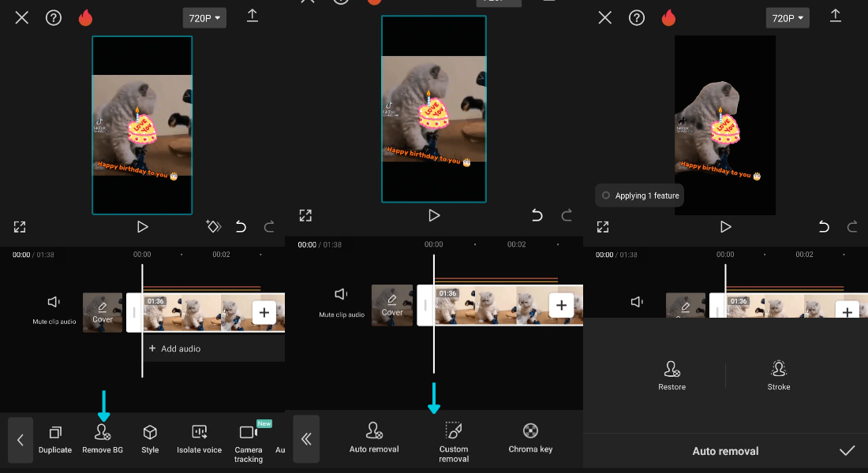868x473 pixels.
Task: Redo action in the right panel
Action: click(x=852, y=226)
